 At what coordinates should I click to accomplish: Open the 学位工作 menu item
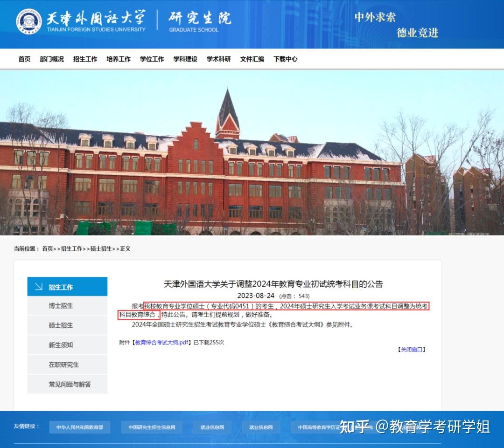151,60
